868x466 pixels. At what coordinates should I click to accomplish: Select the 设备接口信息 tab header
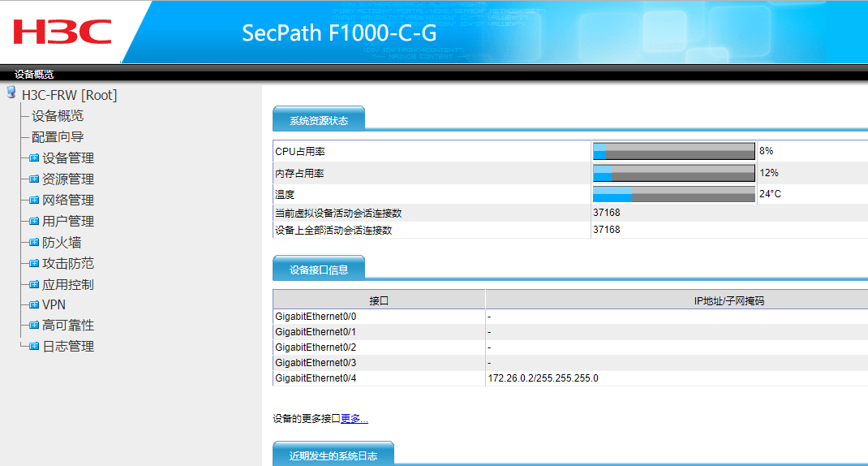click(319, 270)
